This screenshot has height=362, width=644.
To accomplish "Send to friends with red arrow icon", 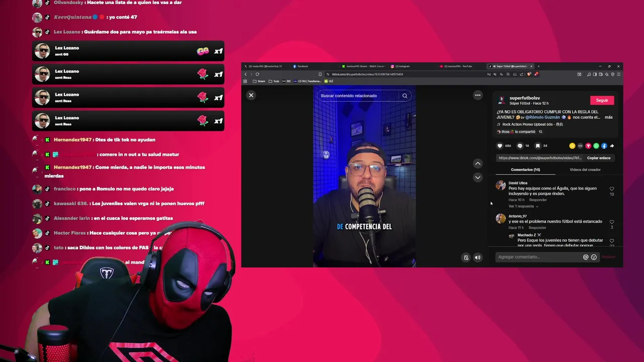I will click(x=588, y=146).
